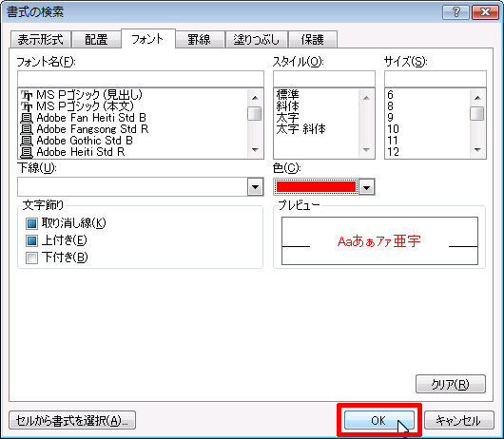
Task: Click style list scroll up arrow
Action: 366,98
